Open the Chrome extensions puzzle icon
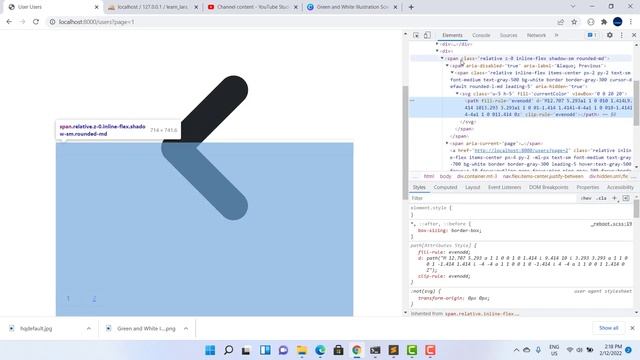640x360 pixels. pos(604,22)
